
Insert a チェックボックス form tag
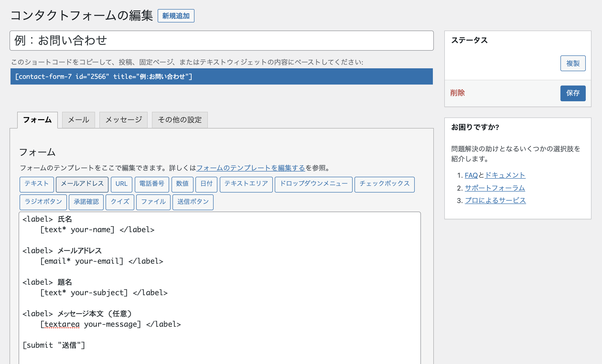385,184
